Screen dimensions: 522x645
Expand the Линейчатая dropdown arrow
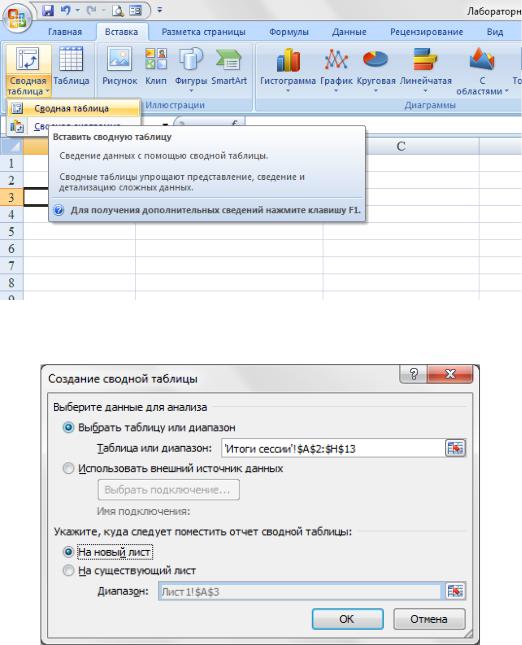(425, 91)
